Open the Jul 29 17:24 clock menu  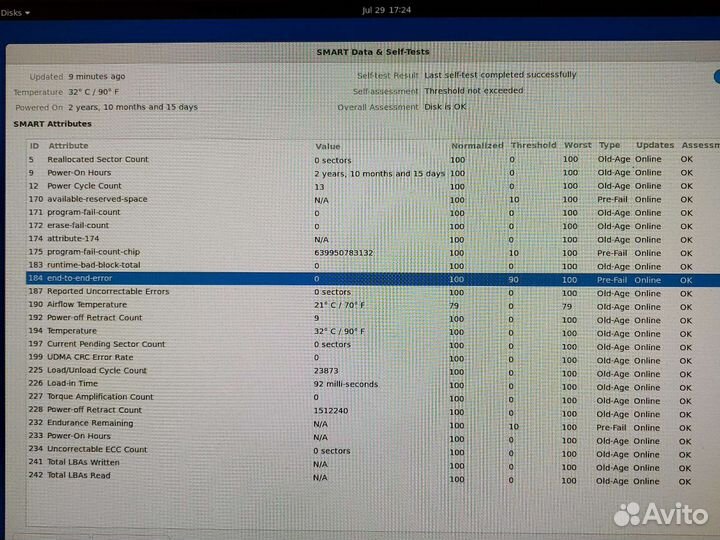[x=386, y=10]
